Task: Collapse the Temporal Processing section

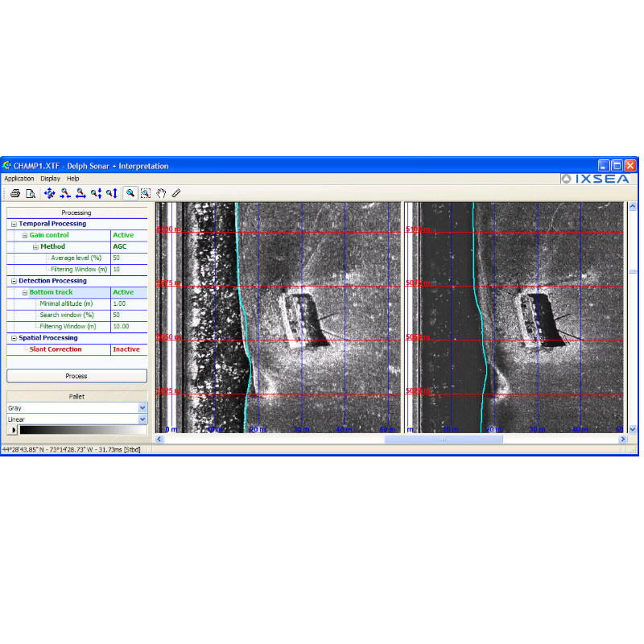Action: 12,223
